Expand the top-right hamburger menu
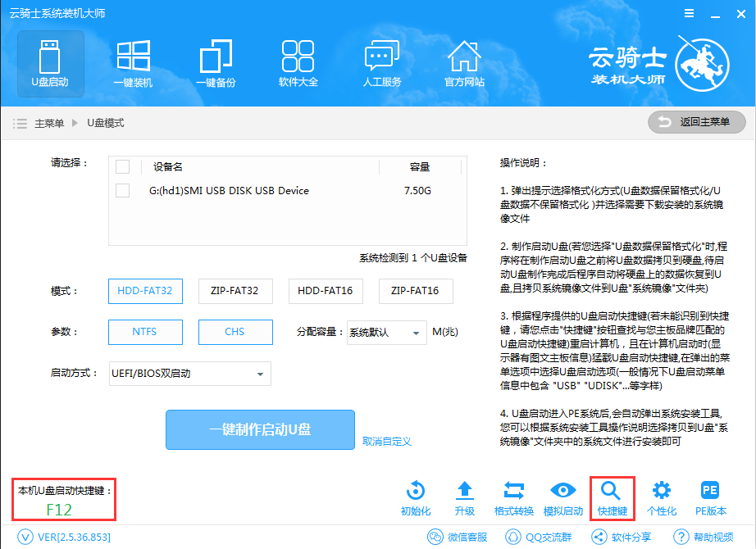 coord(689,13)
